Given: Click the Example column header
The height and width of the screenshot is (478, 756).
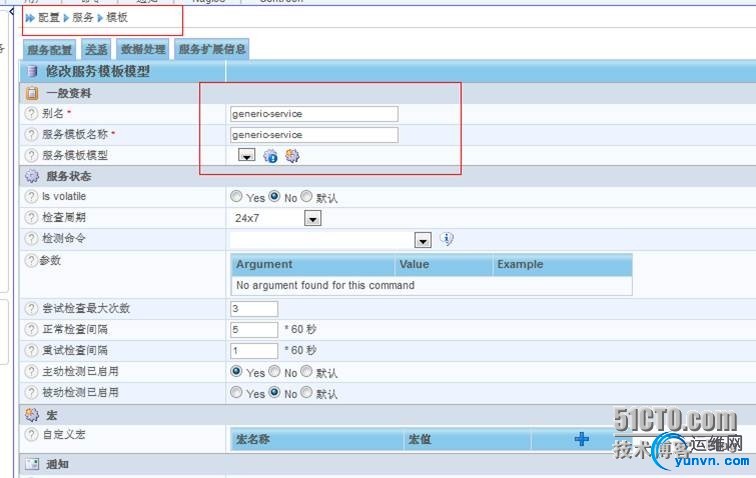Looking at the screenshot, I should [x=563, y=264].
